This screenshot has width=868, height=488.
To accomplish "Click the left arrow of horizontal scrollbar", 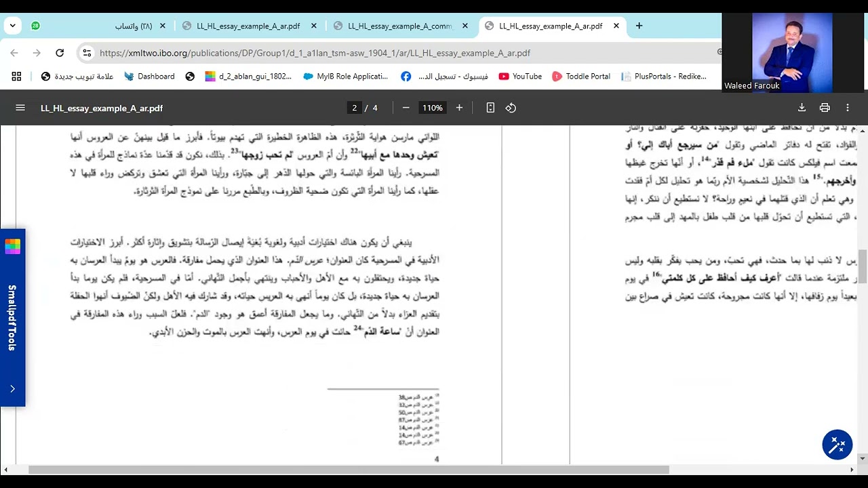I will coord(6,470).
